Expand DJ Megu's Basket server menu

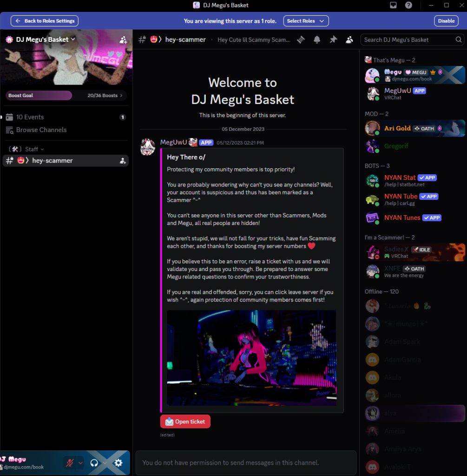pyautogui.click(x=46, y=40)
